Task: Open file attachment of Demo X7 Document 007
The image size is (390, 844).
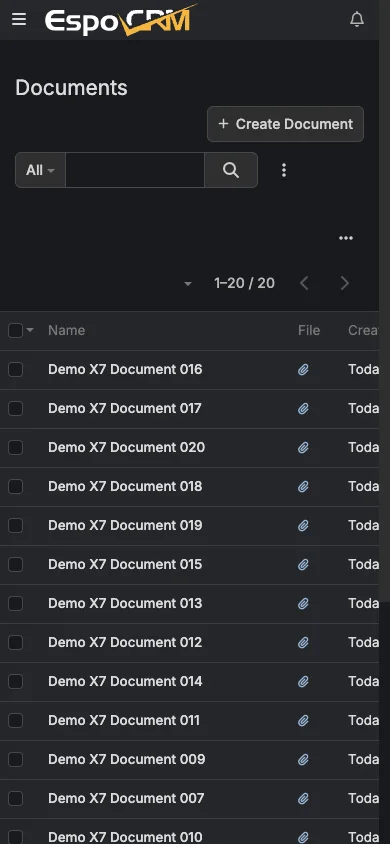Action: 303,798
